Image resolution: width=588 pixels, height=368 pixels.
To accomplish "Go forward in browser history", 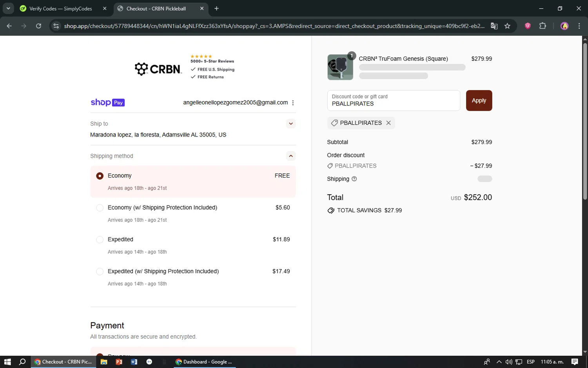I will click(24, 26).
